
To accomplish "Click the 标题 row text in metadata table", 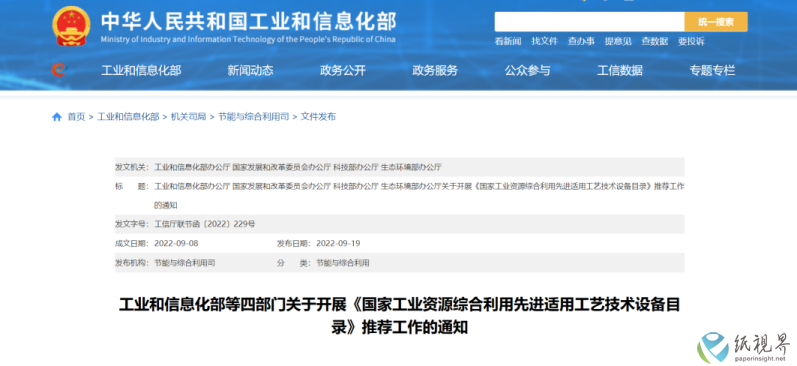I will coord(419,196).
